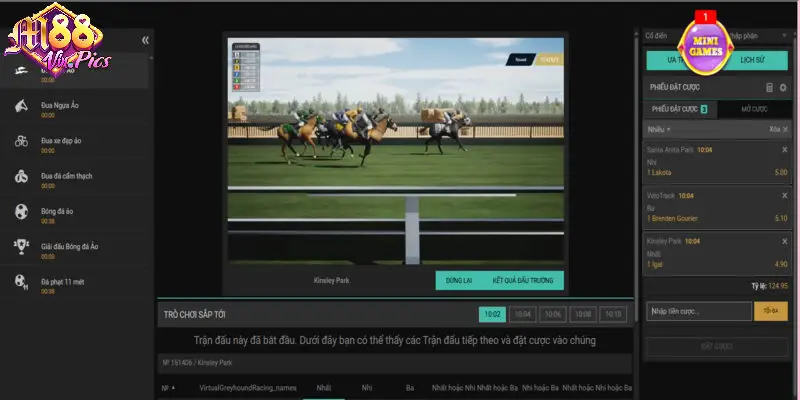This screenshot has width=800, height=400.
Task: Select the Đua Ngựa Ảo horse icon
Action: click(x=20, y=107)
